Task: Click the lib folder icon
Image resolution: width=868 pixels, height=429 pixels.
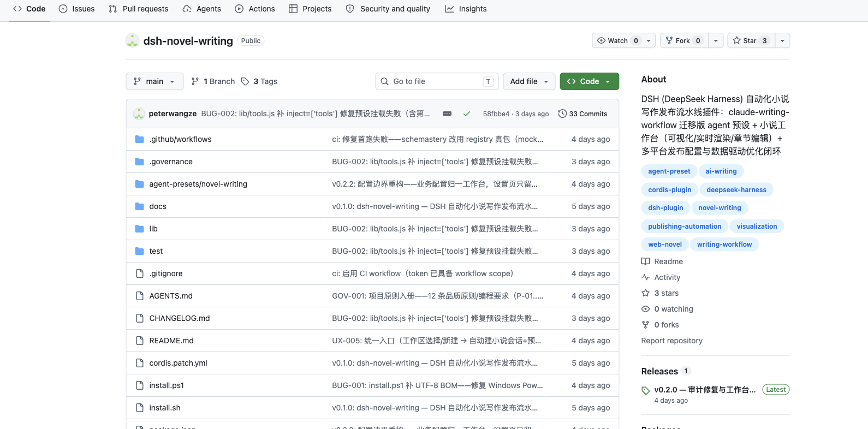Action: click(x=139, y=229)
